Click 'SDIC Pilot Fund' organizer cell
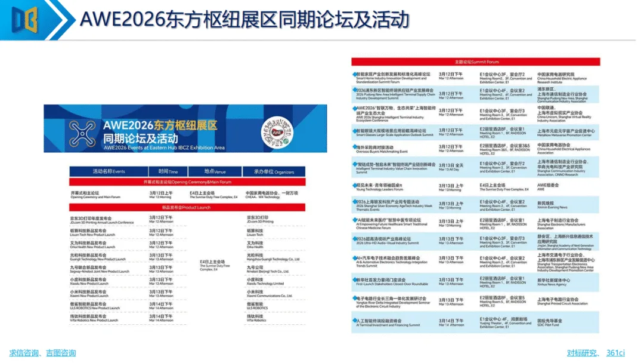The width and height of the screenshot is (644, 363). [x=550, y=323]
